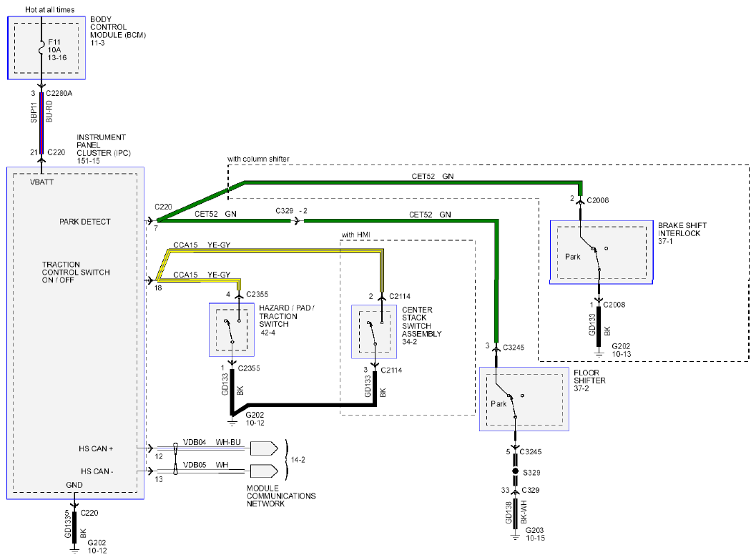Screen dimensions: 756x560
Task: Click the Traction Control Switch ON / OFF label
Action: (x=76, y=272)
